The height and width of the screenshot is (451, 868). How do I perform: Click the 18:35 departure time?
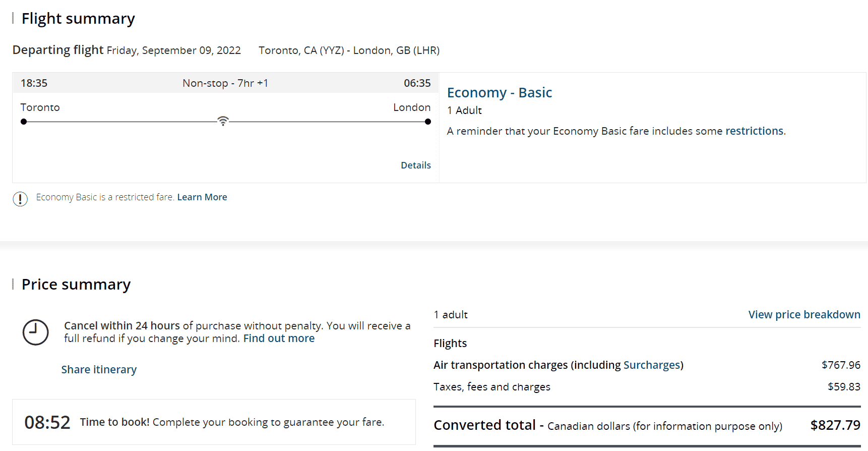(x=34, y=83)
